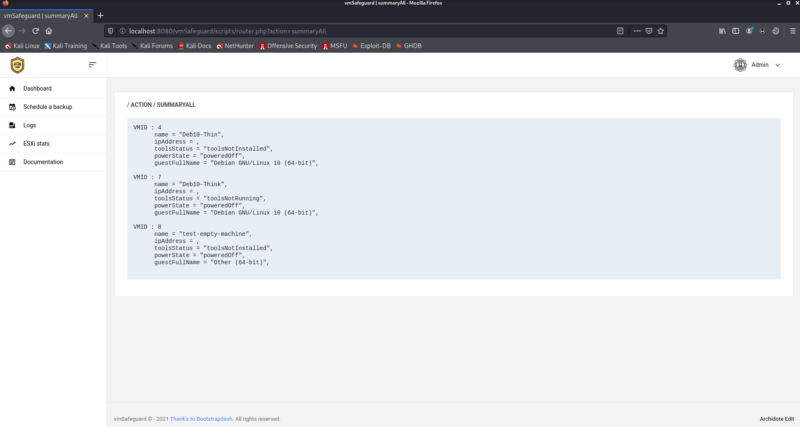Viewport: 800px width, 427px height.
Task: Toggle reader view in address bar
Action: pyautogui.click(x=621, y=31)
